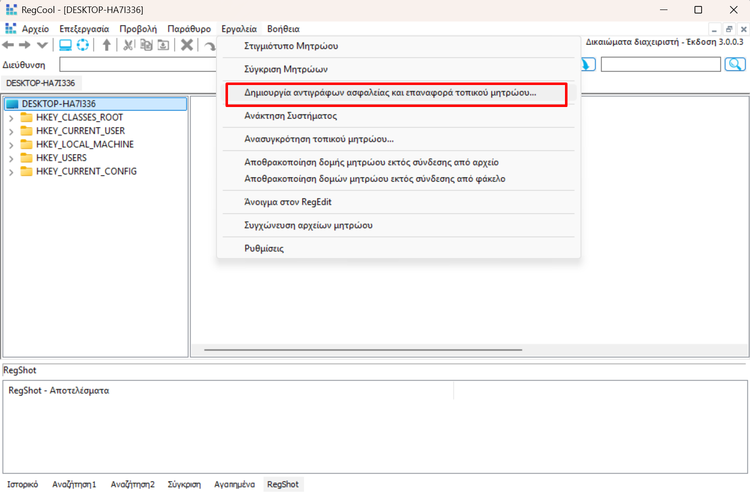
Task: Expand the HKEY_USERS tree node
Action: point(11,158)
